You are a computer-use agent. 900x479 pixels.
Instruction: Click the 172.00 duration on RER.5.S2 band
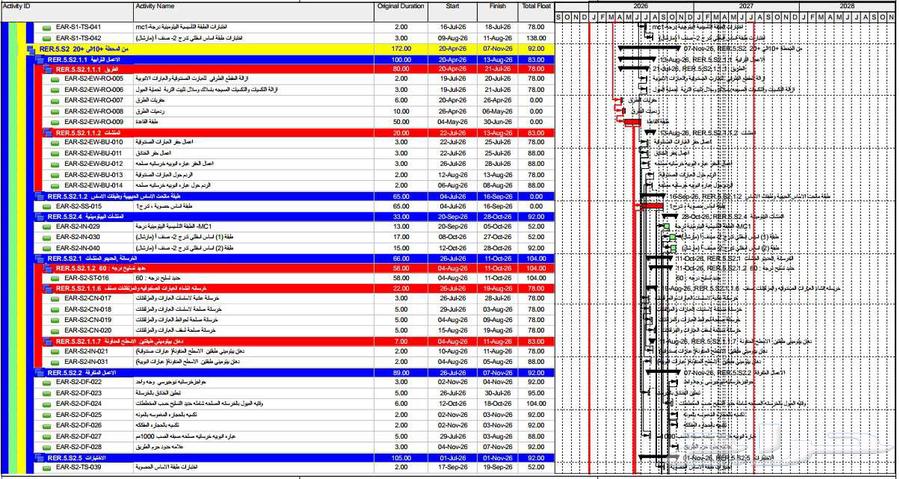click(401, 50)
